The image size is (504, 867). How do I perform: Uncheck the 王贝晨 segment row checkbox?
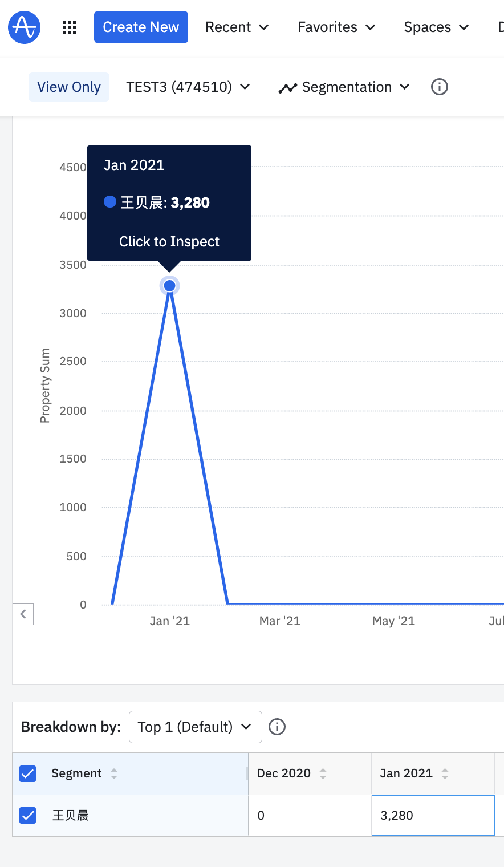pyautogui.click(x=28, y=815)
